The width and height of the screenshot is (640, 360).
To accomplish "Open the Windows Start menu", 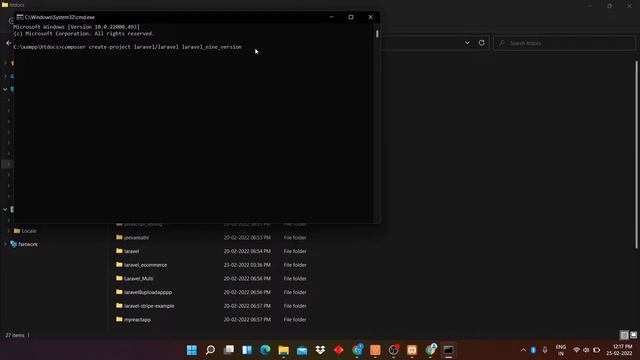I will [x=191, y=350].
